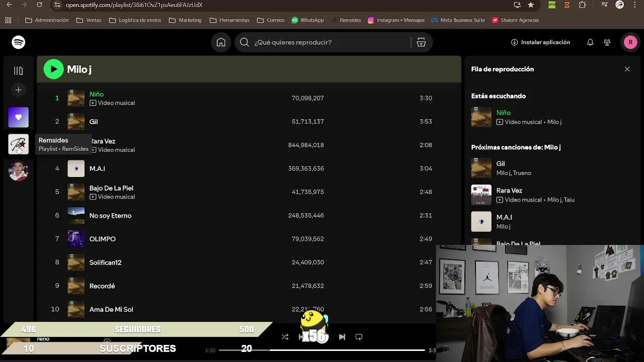
Task: Open Administración bookmarks folder
Action: pos(47,20)
